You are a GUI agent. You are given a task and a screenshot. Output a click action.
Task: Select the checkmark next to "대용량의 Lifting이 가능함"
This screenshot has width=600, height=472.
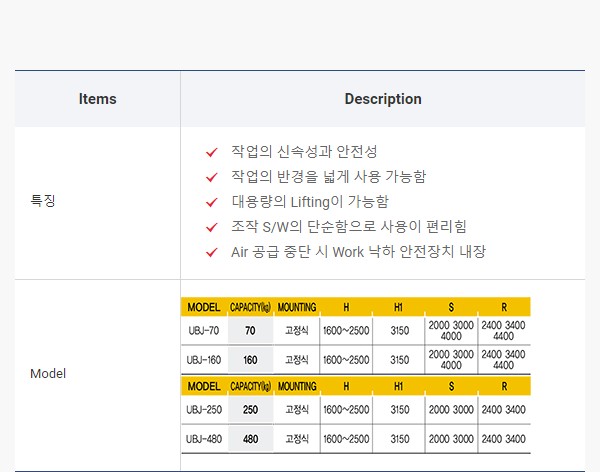click(x=211, y=202)
